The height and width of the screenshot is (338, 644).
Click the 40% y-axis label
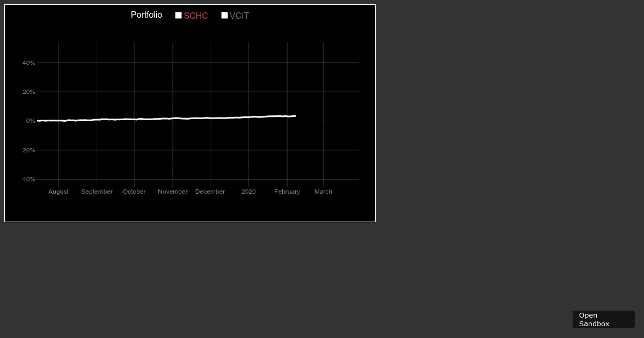28,63
